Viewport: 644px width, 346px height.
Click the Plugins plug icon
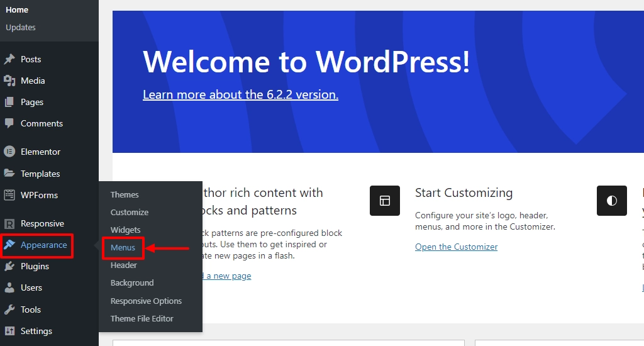point(9,266)
